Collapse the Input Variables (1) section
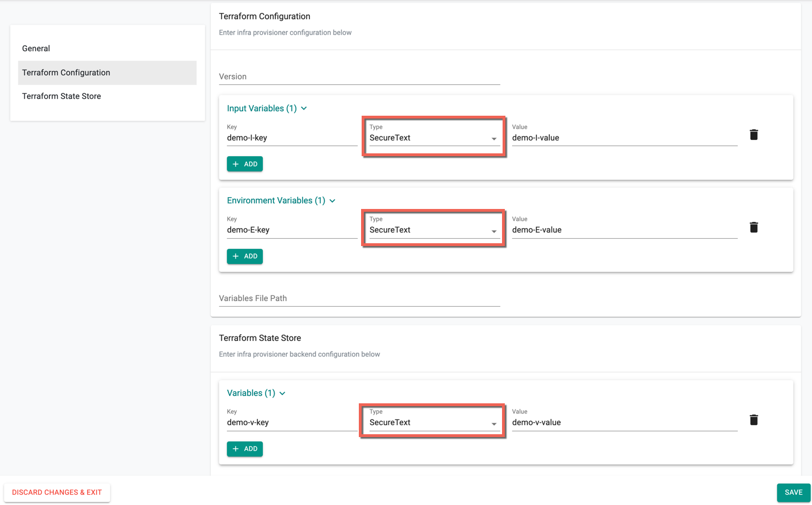The height and width of the screenshot is (505, 812). point(267,108)
